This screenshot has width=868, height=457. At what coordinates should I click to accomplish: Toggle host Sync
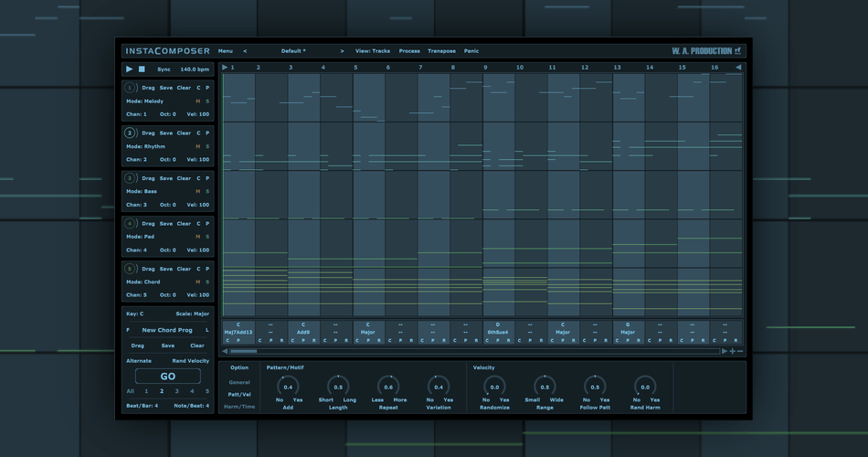(164, 69)
